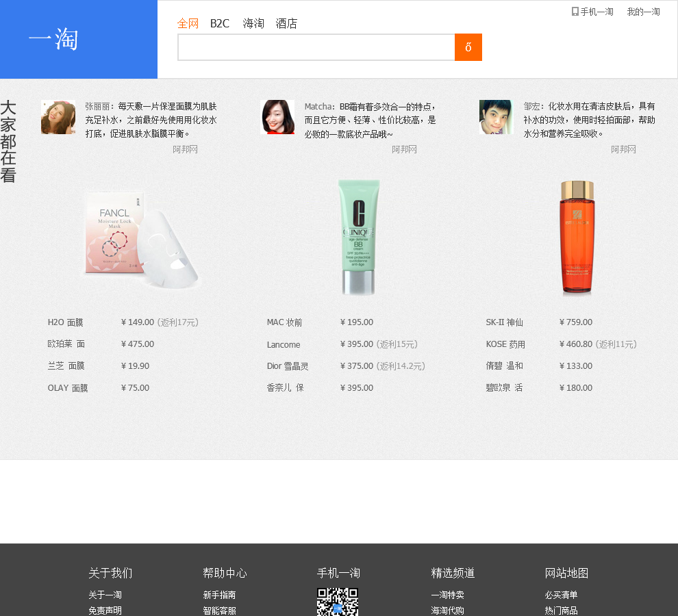
Task: Open the SK-II 神仙 product link
Action: [504, 322]
